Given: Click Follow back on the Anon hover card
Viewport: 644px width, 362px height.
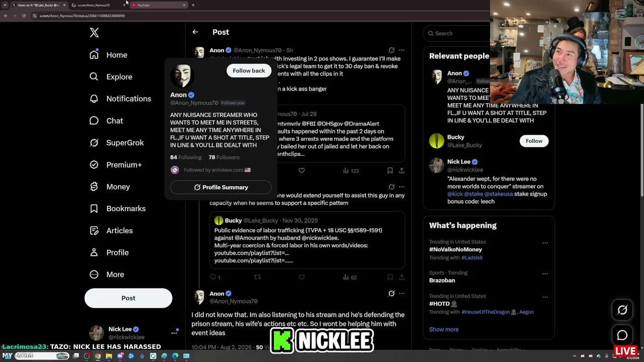Looking at the screenshot, I should (249, 71).
